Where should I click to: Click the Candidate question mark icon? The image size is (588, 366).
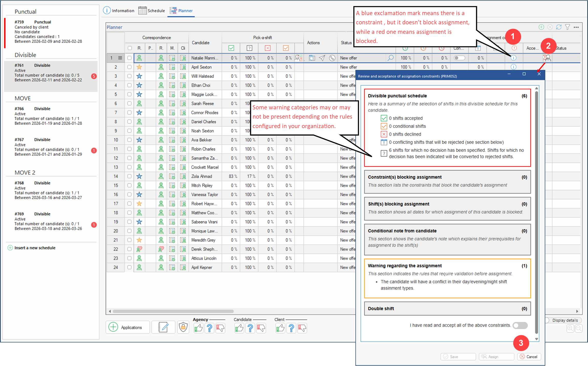click(250, 328)
